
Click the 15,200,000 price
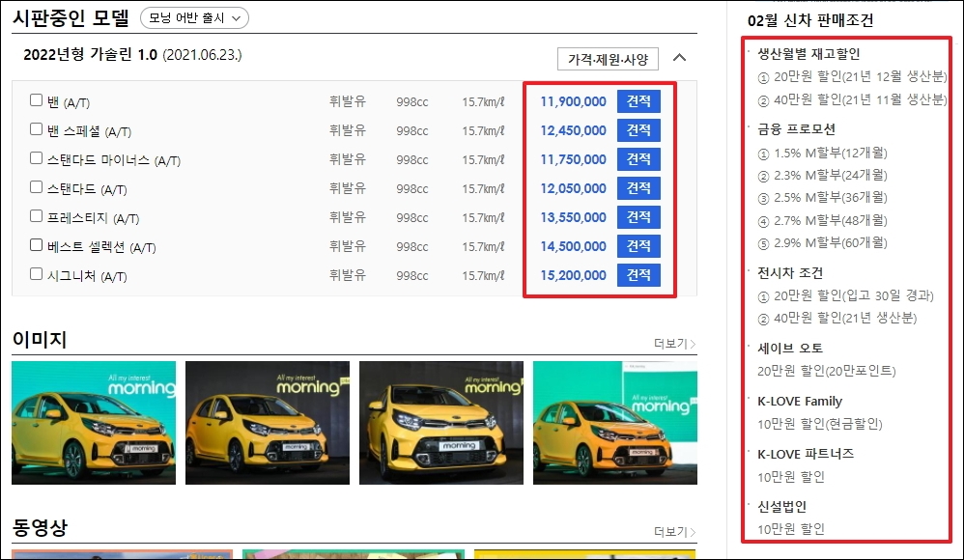(x=573, y=275)
